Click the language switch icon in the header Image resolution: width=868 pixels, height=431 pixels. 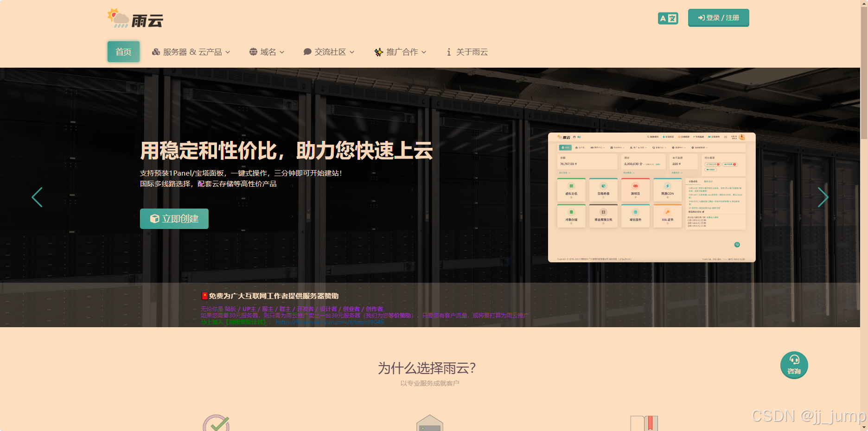pyautogui.click(x=668, y=18)
